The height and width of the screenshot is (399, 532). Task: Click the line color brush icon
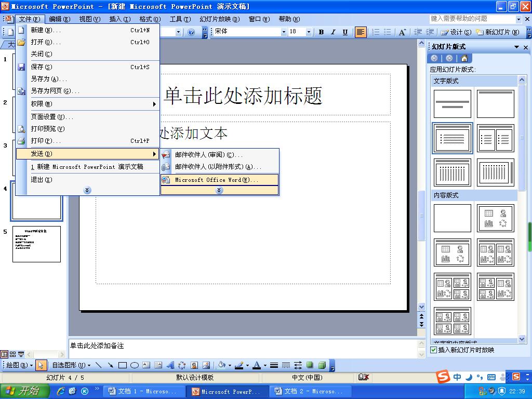click(x=239, y=365)
